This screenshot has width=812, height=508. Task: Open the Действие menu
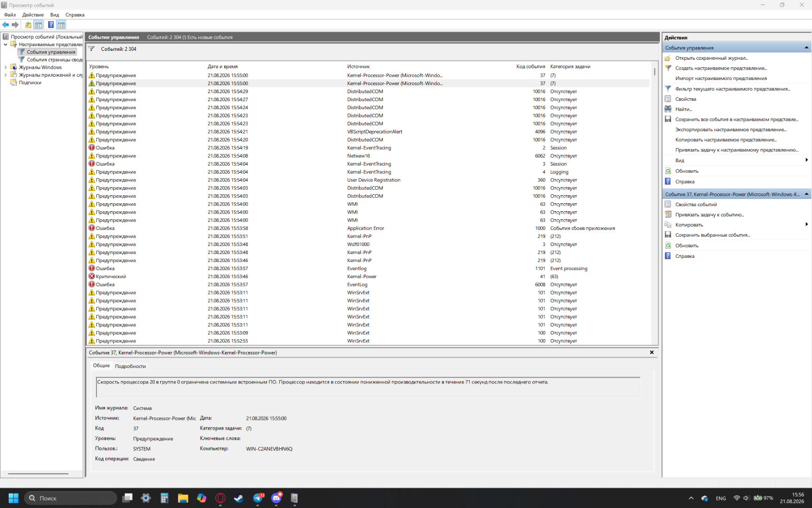[x=33, y=15]
